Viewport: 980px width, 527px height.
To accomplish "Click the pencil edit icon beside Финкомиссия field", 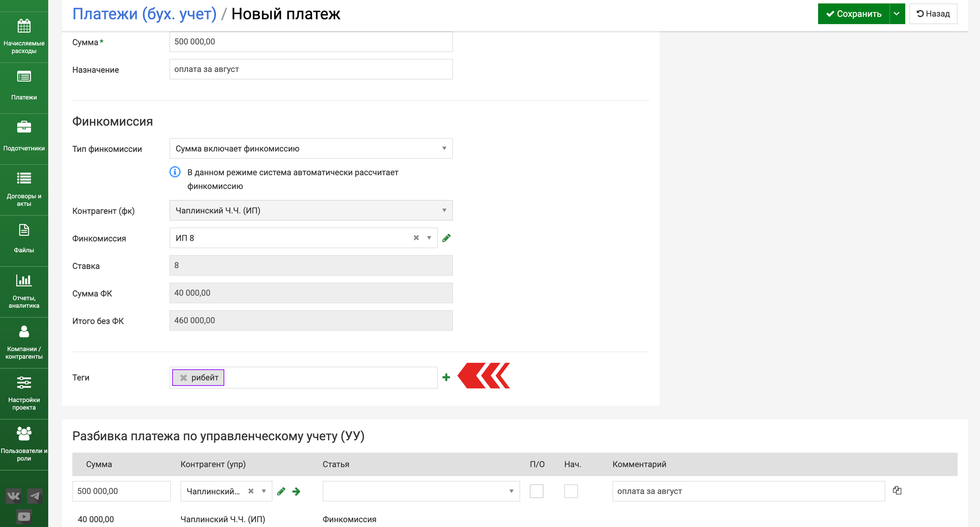I will [x=446, y=238].
